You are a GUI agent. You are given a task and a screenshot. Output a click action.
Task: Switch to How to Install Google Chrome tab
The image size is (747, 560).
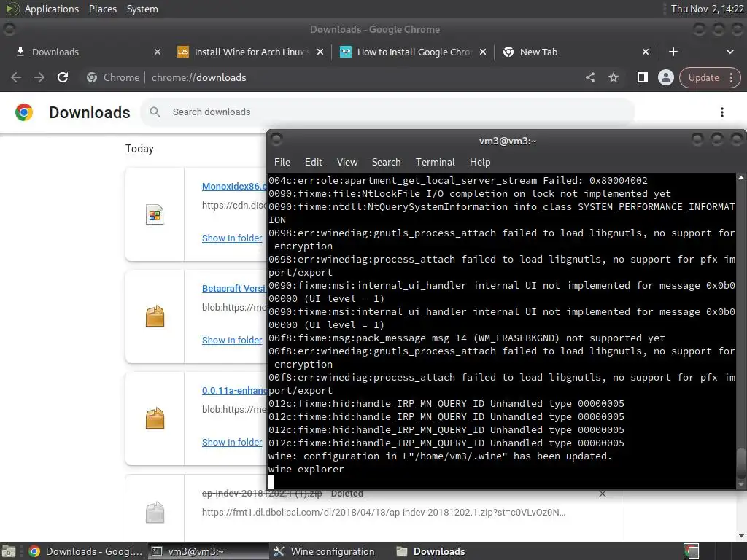[x=413, y=52]
